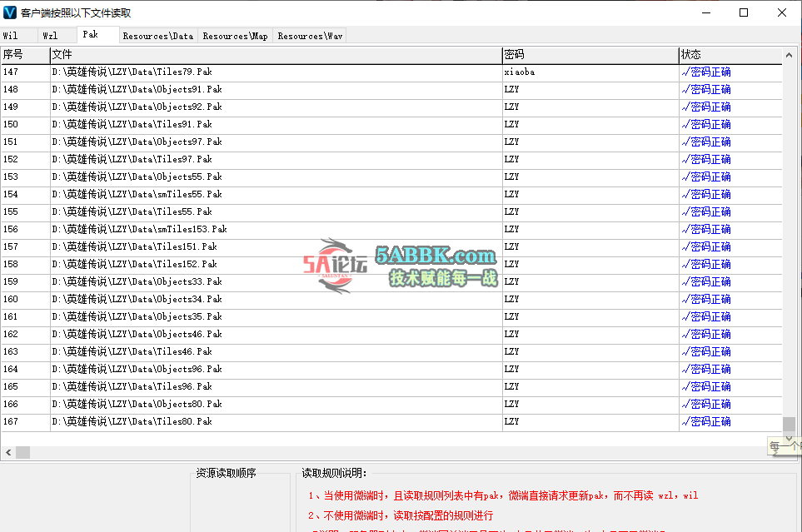Click the 读取规则说明 label

pyautogui.click(x=334, y=473)
